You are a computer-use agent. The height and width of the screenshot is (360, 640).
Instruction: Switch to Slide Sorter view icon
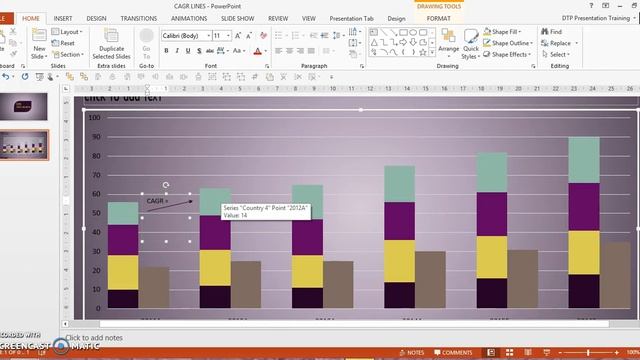pos(509,352)
